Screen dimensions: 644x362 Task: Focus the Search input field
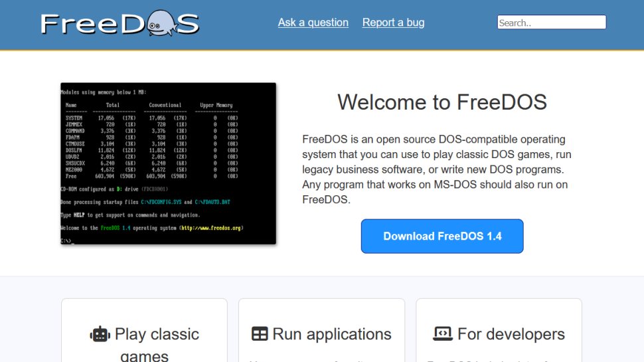(551, 22)
